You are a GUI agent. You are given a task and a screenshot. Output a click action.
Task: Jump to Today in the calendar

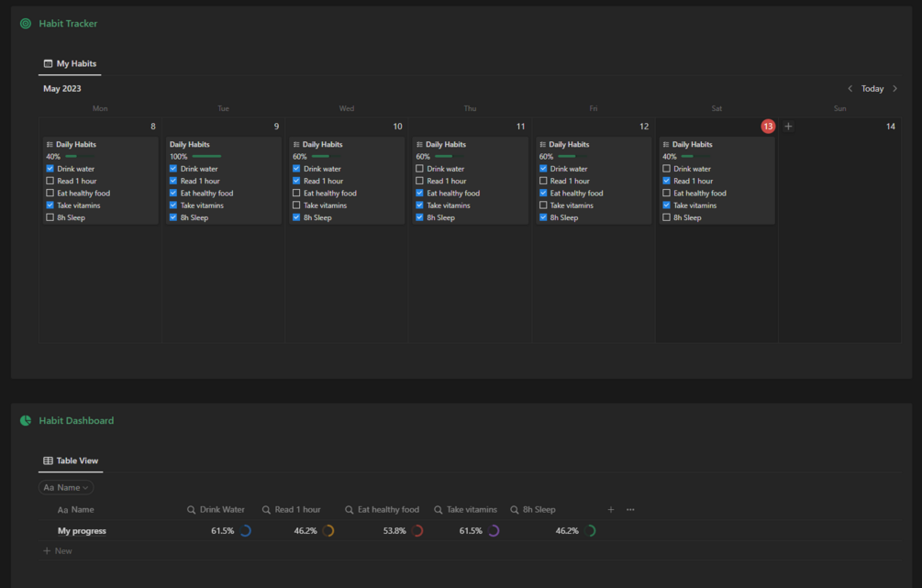872,89
